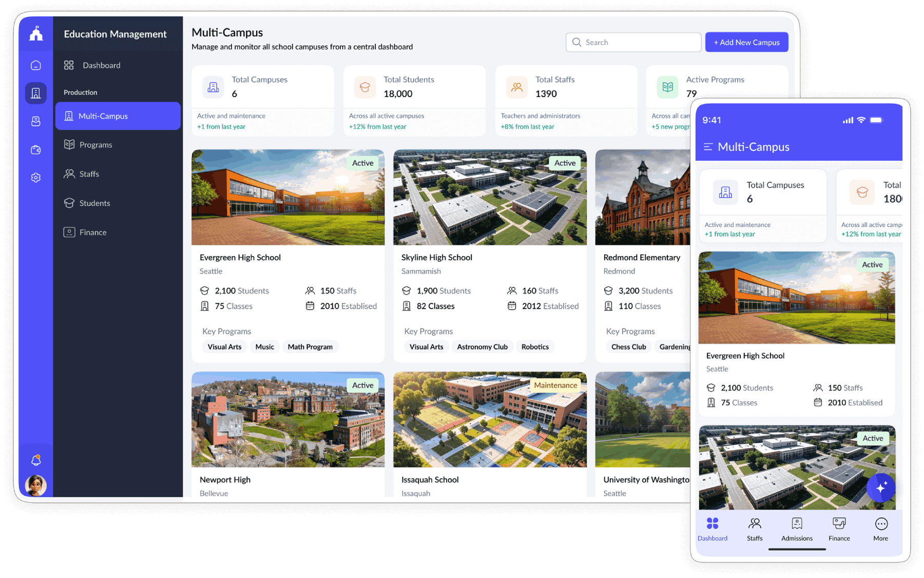This screenshot has width=924, height=578.
Task: Open notifications with the bell icon
Action: (x=35, y=460)
